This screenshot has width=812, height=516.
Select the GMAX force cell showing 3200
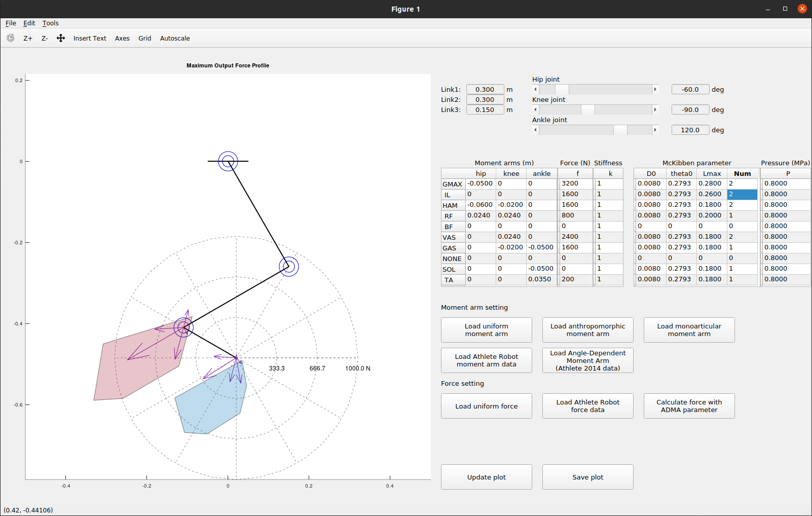575,183
